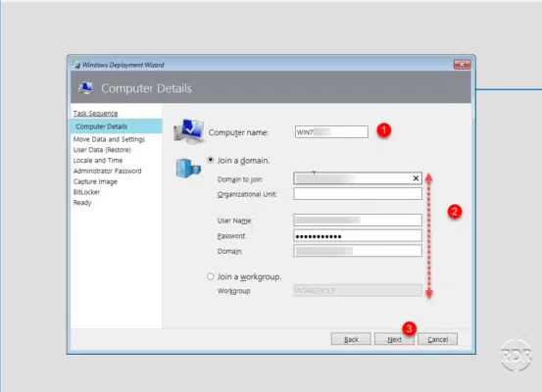Click the Back button
Viewport: 542px width, 392px height.
pyautogui.click(x=351, y=339)
